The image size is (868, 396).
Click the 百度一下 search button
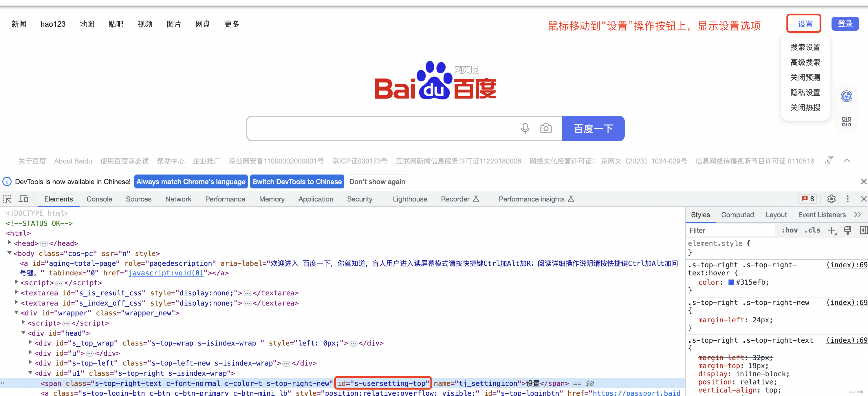coord(593,128)
